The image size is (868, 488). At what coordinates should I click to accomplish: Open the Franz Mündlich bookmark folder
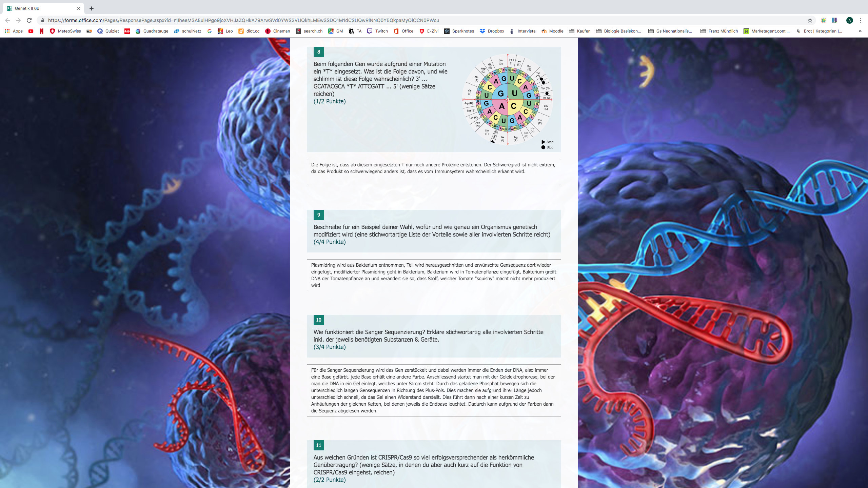(x=719, y=31)
